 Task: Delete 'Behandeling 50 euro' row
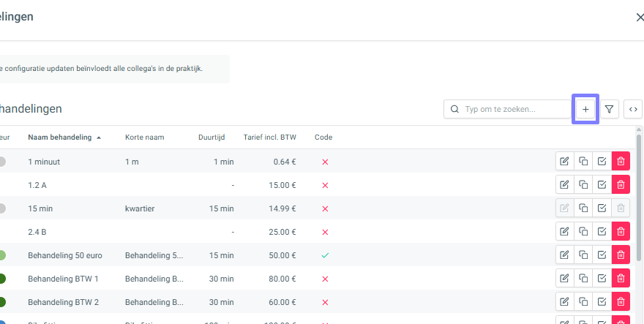[x=621, y=255]
